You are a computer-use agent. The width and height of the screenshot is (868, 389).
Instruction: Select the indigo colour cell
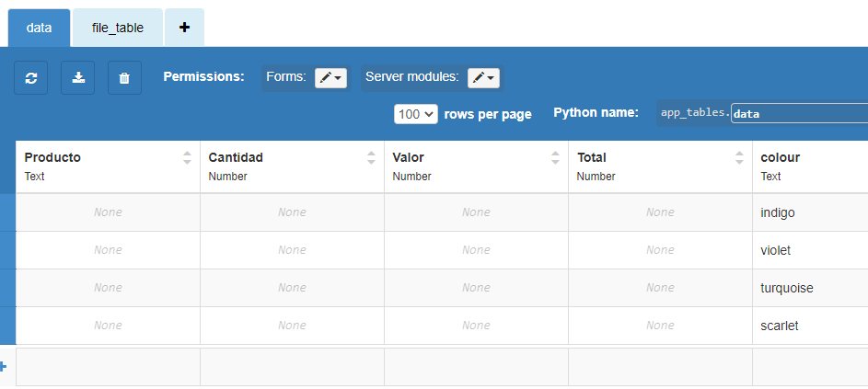(810, 212)
